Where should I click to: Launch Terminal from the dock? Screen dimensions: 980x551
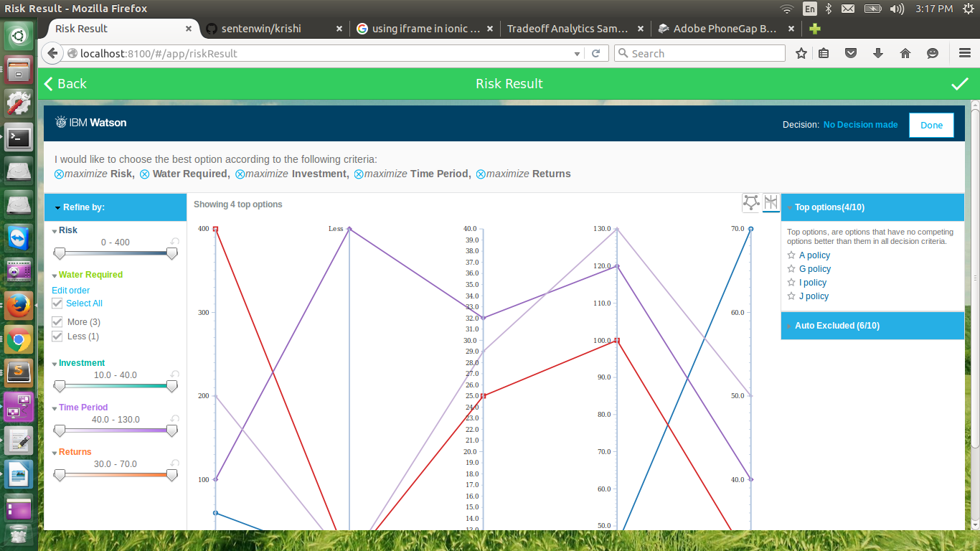pyautogui.click(x=19, y=137)
